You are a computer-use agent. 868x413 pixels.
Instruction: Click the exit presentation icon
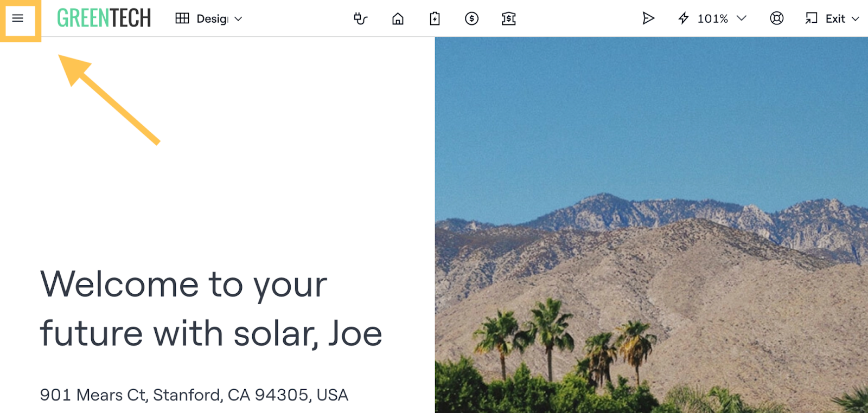click(x=811, y=19)
